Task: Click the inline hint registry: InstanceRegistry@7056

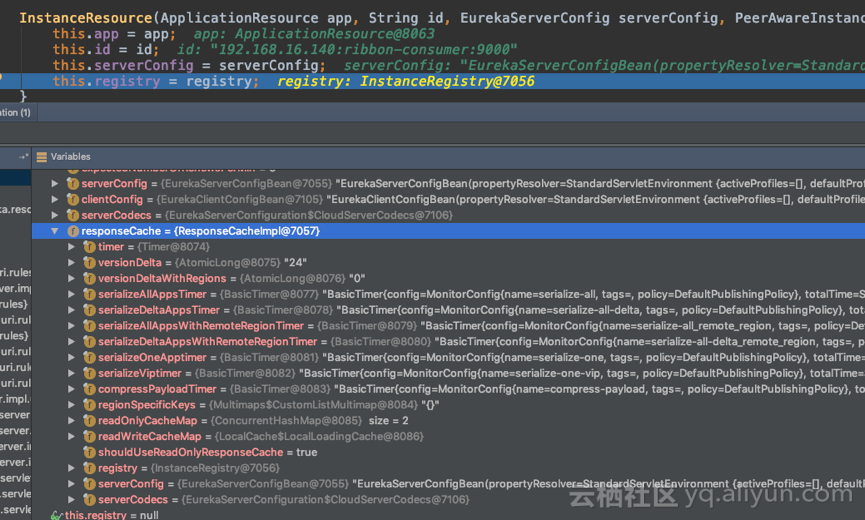Action: point(406,81)
